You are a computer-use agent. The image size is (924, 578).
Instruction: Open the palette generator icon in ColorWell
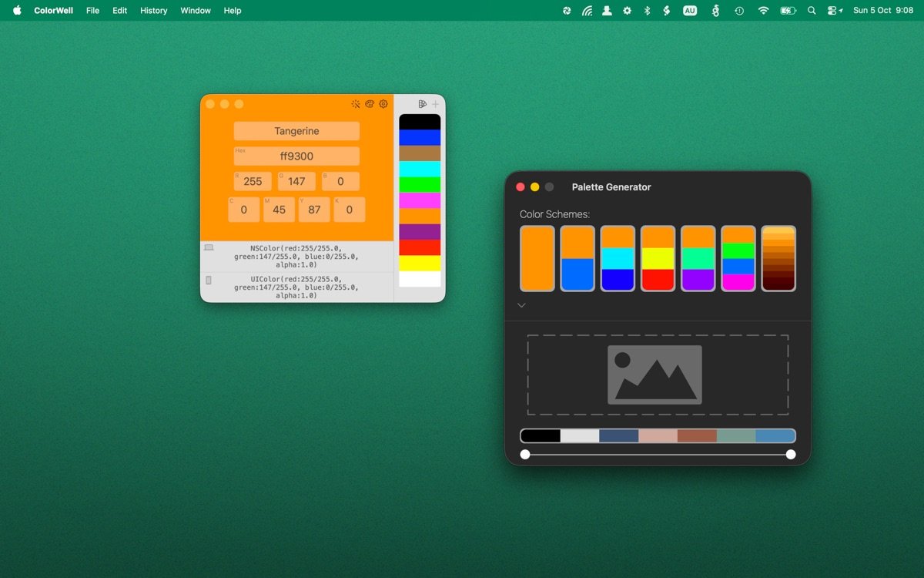point(370,104)
